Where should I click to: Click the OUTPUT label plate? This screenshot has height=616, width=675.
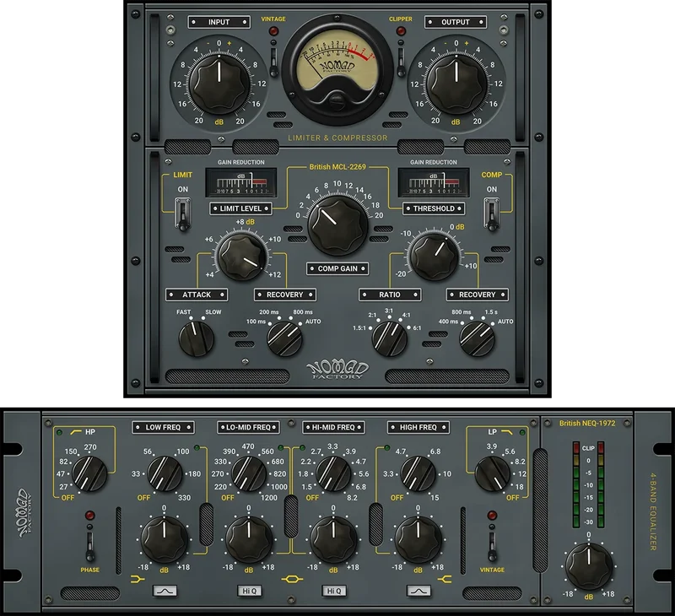click(x=456, y=22)
